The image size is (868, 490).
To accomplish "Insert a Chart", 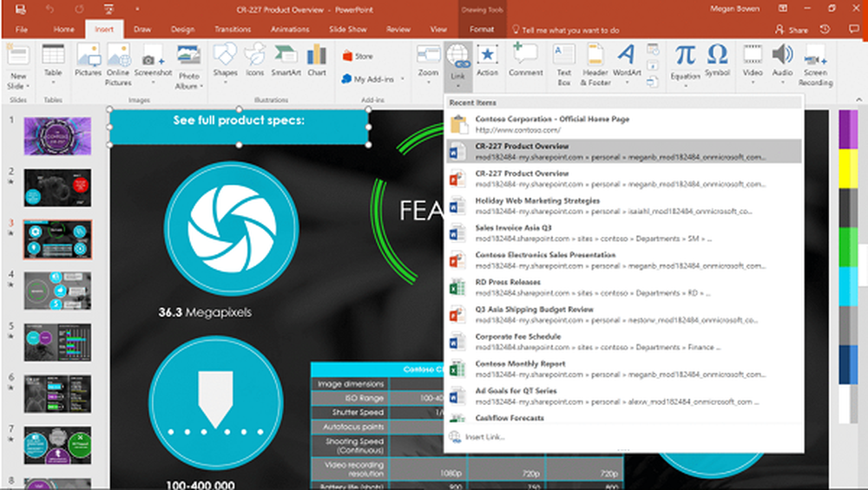I will click(x=317, y=61).
